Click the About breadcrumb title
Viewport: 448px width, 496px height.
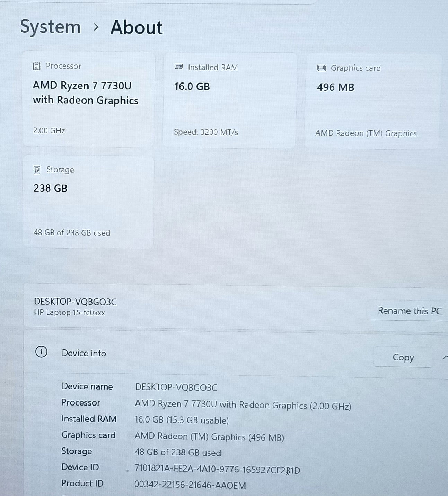tap(137, 27)
